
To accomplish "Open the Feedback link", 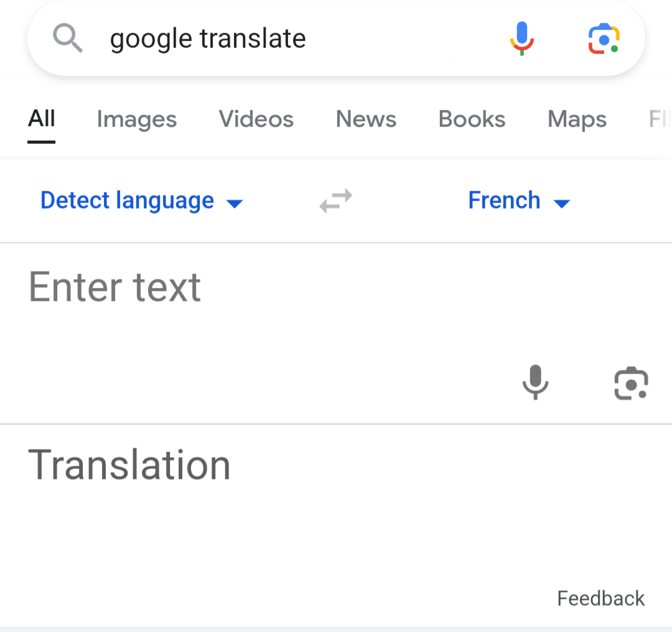I will [x=600, y=598].
